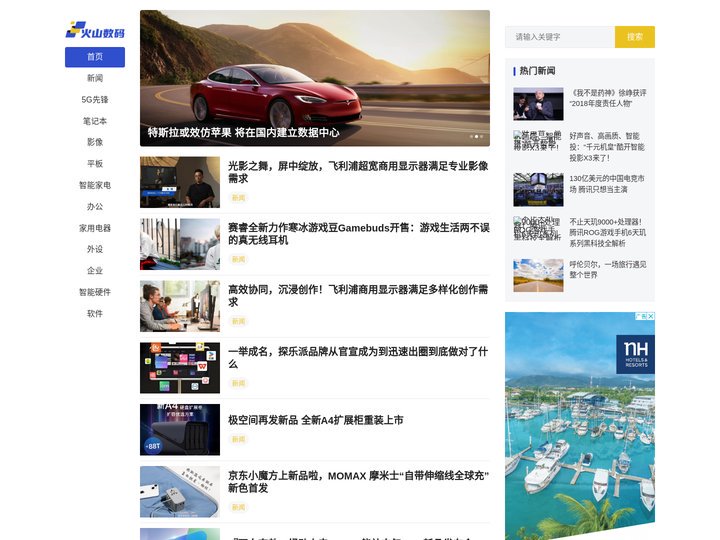Image resolution: width=720 pixels, height=540 pixels.
Task: Open thumbnail of 徐峥 hot news item
Action: 538,104
